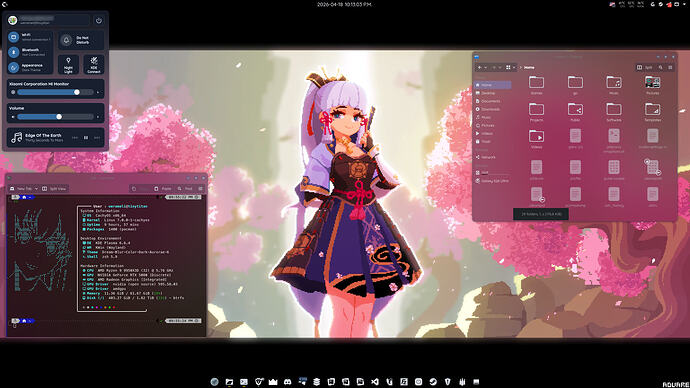Select Galaxy S24 Ultra device in sidebar
The width and height of the screenshot is (690, 388).
tap(493, 181)
